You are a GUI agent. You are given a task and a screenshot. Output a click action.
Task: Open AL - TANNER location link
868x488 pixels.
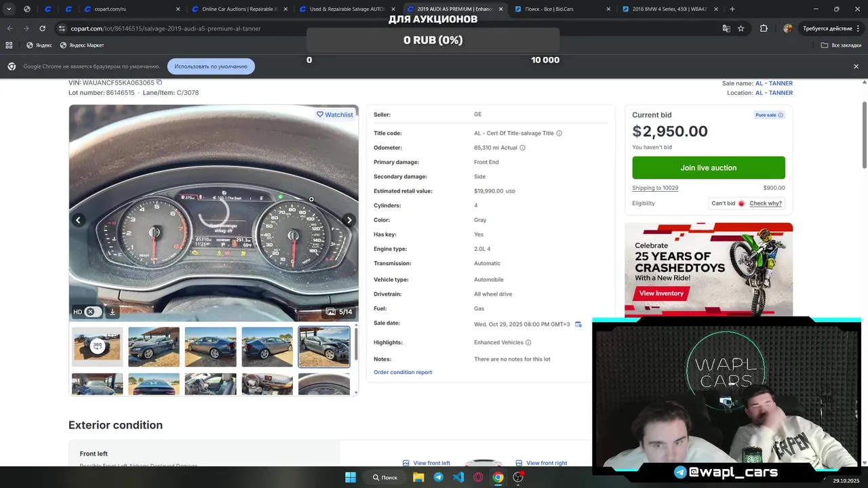(x=774, y=93)
